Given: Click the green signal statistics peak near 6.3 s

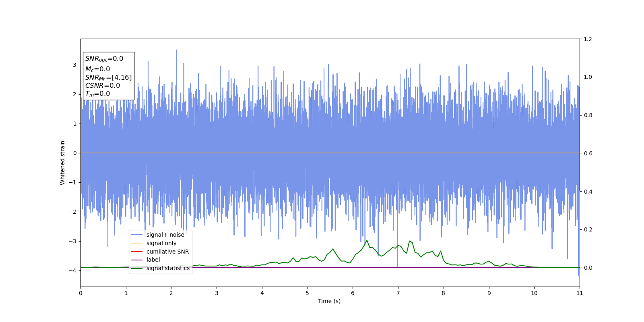Looking at the screenshot, I should (367, 240).
